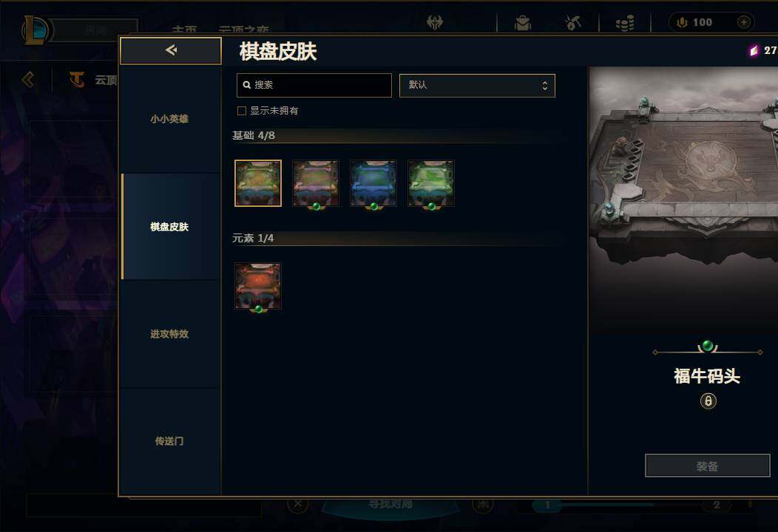Screen dimensions: 778x532
Task: Select the 传送门 tab
Action: [x=171, y=441]
